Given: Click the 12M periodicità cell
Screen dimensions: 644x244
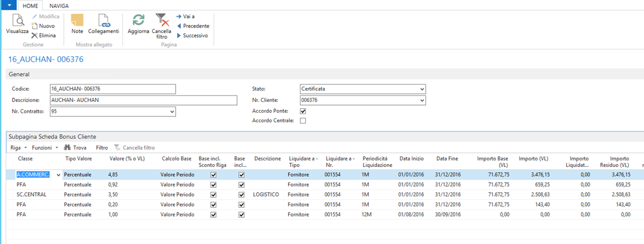Looking at the screenshot, I should tap(366, 215).
